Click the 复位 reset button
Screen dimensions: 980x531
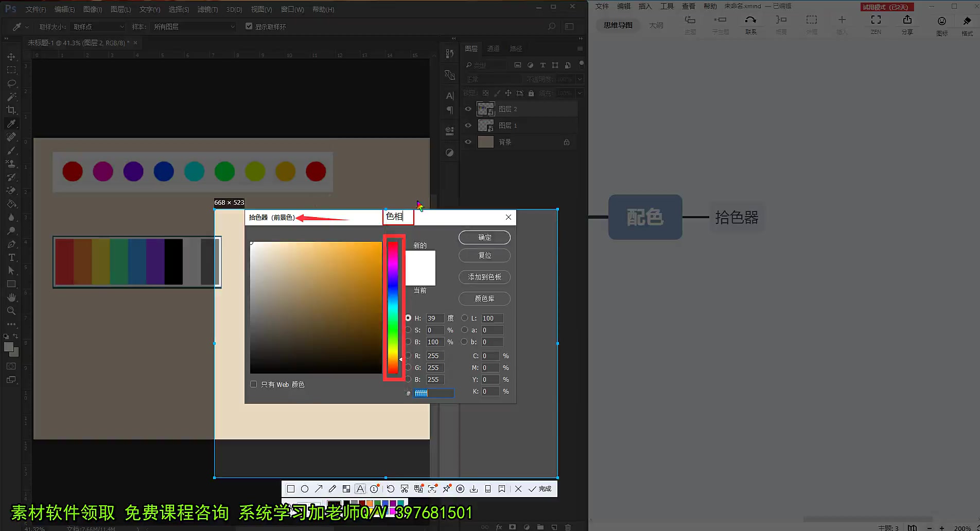pos(484,255)
